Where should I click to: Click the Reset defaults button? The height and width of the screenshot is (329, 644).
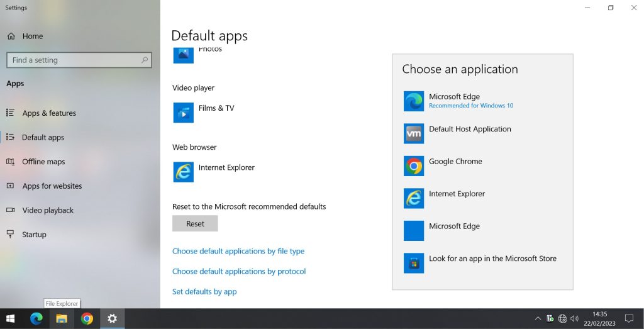click(195, 224)
